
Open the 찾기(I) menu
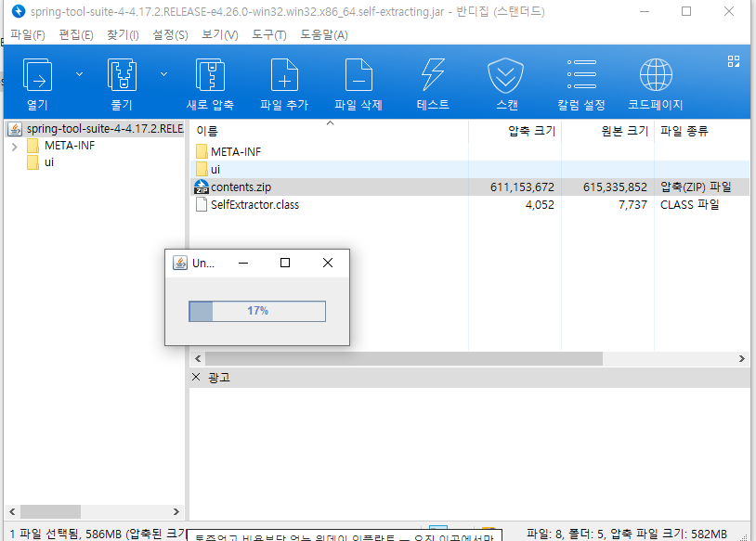[123, 34]
